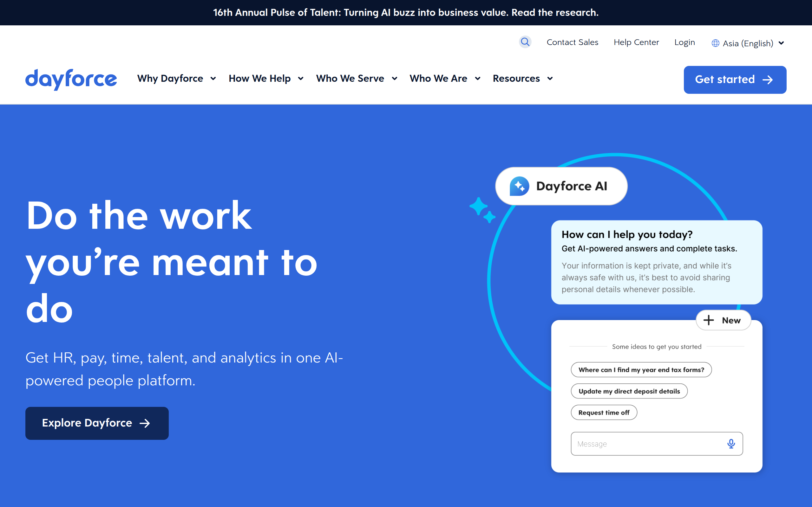812x507 pixels.
Task: Click the search magnifier icon
Action: 525,42
